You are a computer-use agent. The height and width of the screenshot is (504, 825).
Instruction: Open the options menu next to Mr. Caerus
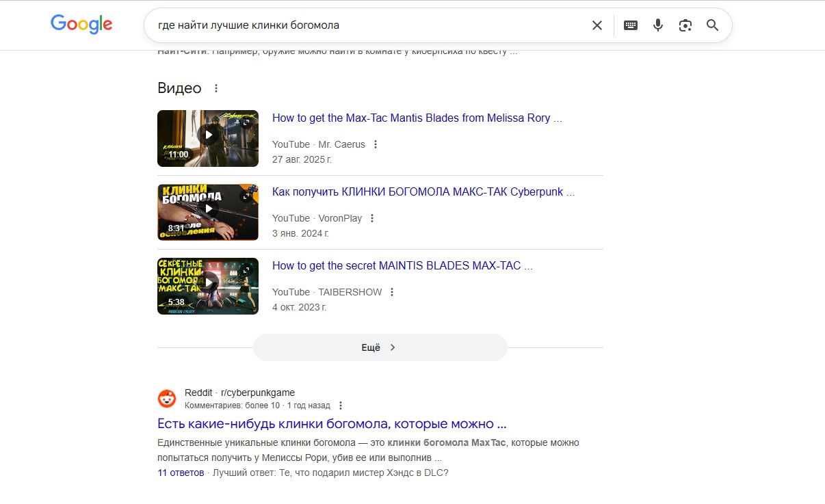(x=376, y=144)
